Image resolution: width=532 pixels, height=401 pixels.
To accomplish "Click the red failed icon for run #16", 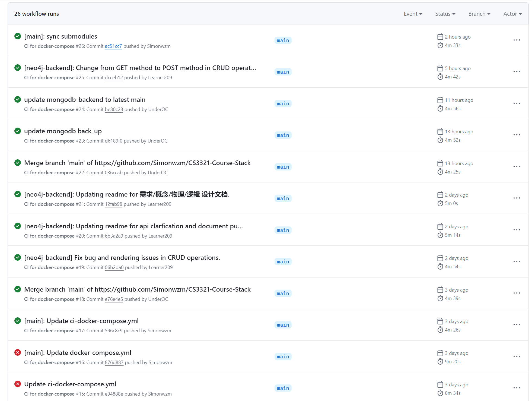I will tap(18, 352).
